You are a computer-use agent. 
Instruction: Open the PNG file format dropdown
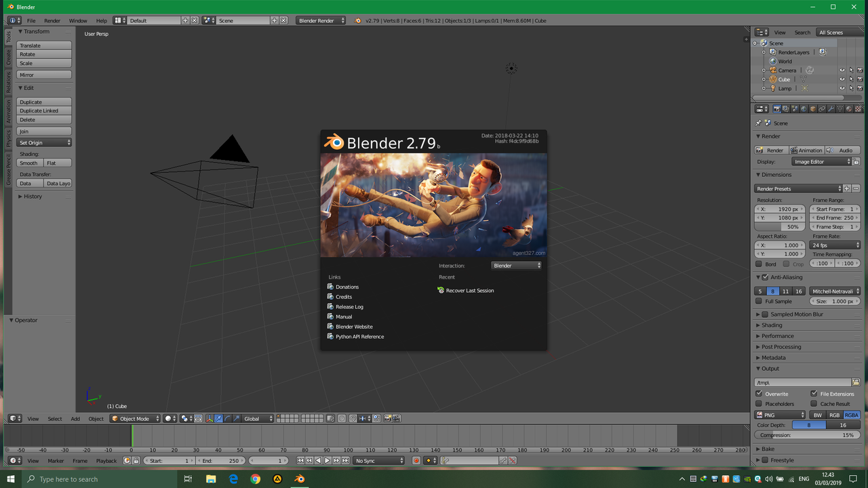tap(781, 415)
